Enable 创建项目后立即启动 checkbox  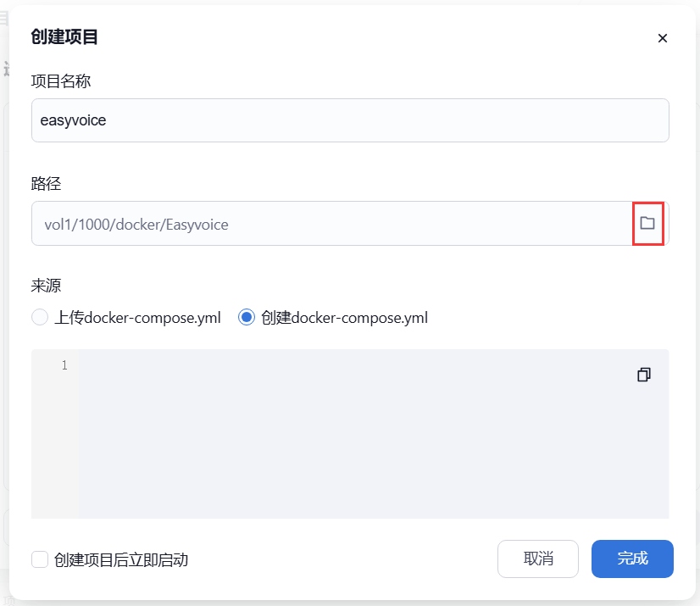coord(39,559)
